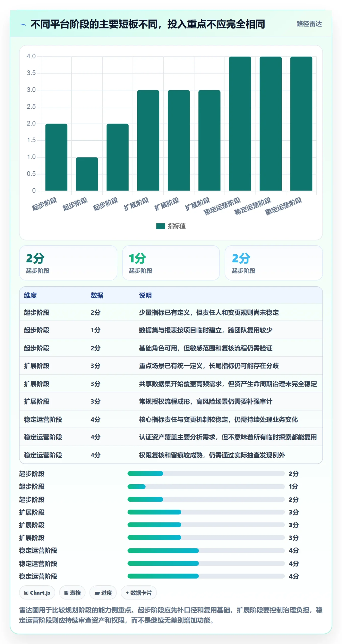342x644 pixels.
Task: Click the 路径雷达 label in the header
Action: pos(309,24)
